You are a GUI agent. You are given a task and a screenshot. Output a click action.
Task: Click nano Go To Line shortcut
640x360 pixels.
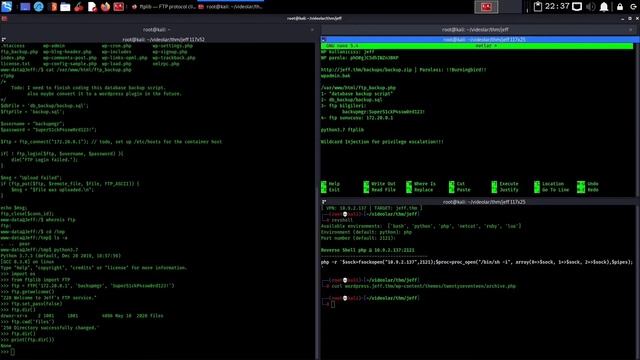[551, 190]
